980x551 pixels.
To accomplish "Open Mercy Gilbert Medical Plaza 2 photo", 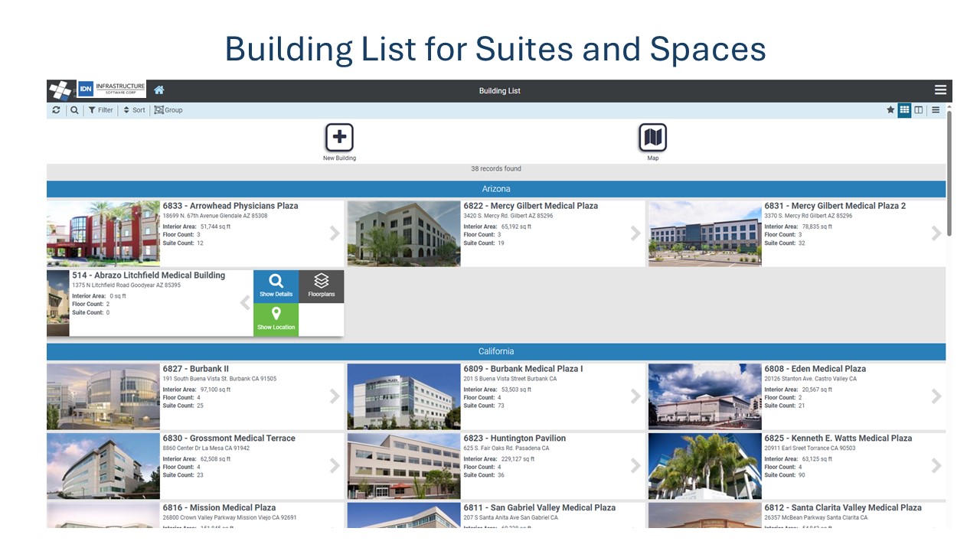I will click(x=705, y=233).
